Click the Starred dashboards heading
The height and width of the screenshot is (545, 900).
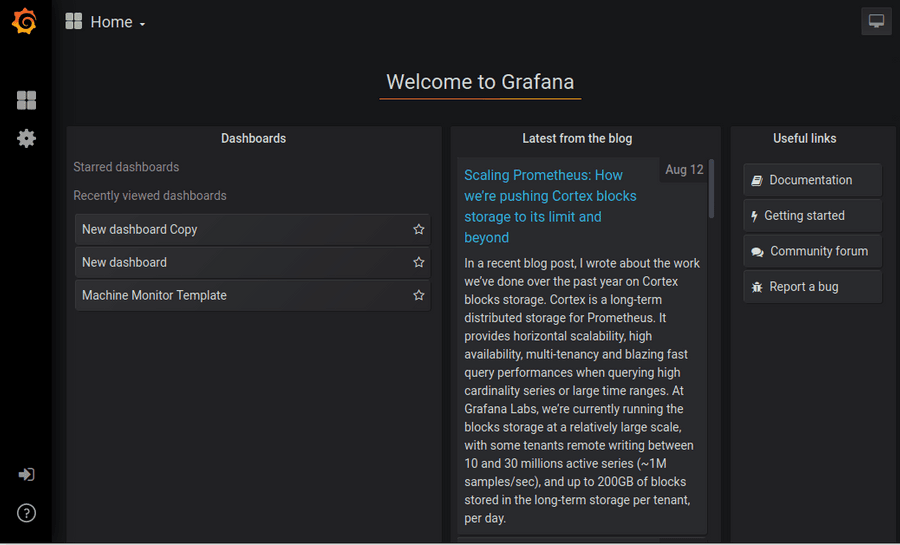[126, 167]
